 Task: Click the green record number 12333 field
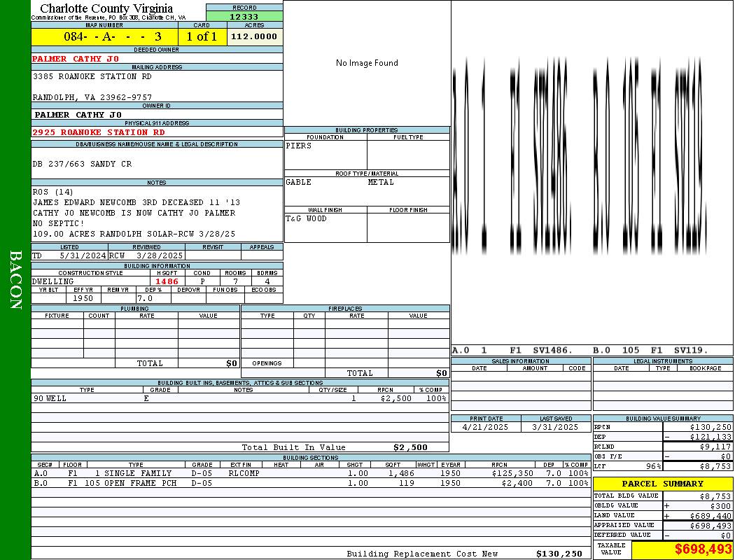click(244, 17)
